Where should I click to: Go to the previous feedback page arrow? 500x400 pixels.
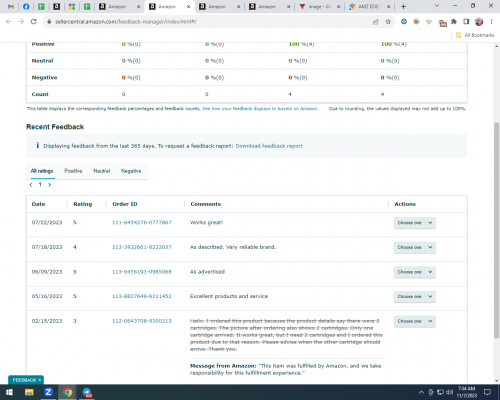(x=31, y=185)
